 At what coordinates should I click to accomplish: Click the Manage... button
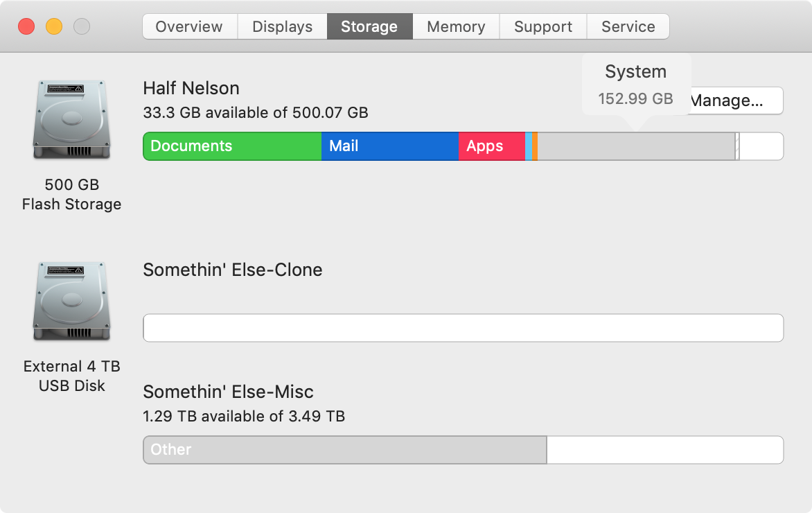(x=736, y=100)
